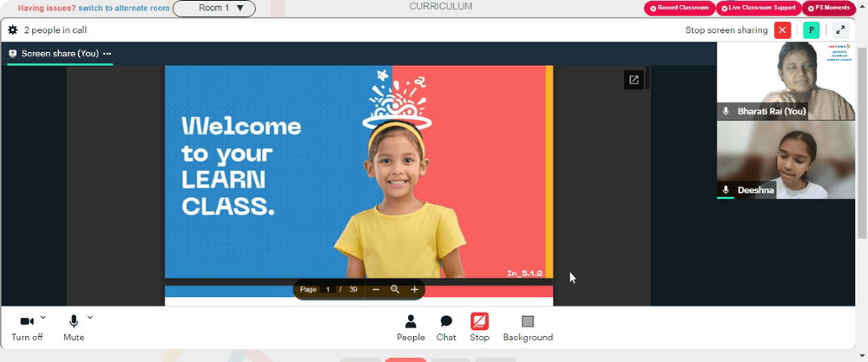Select the Screen share (You) tab
The width and height of the screenshot is (868, 362).
54,54
